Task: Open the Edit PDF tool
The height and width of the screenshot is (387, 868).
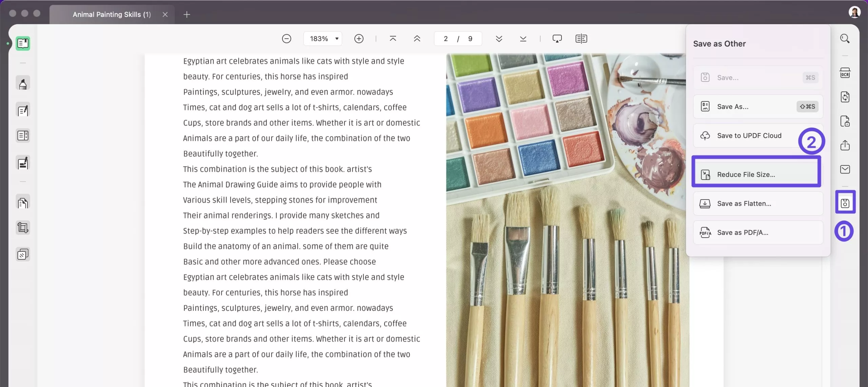Action: click(23, 110)
